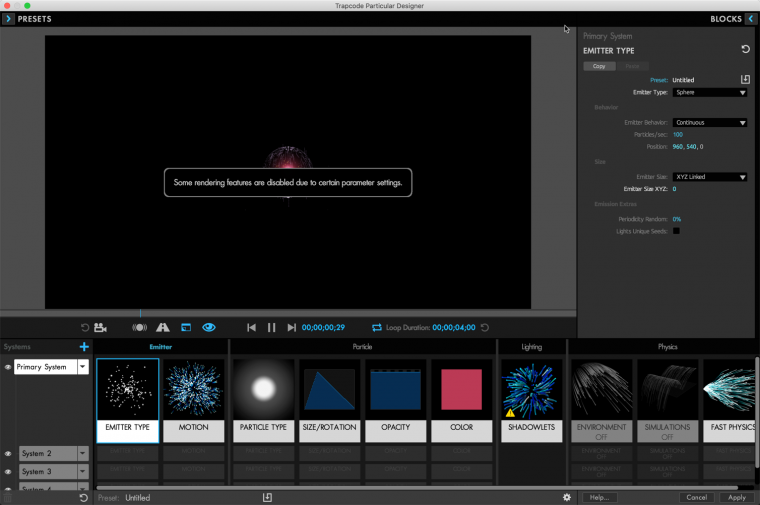Open the ENVIRONMENT OFF block
This screenshot has height=505, width=760.
coord(601,400)
